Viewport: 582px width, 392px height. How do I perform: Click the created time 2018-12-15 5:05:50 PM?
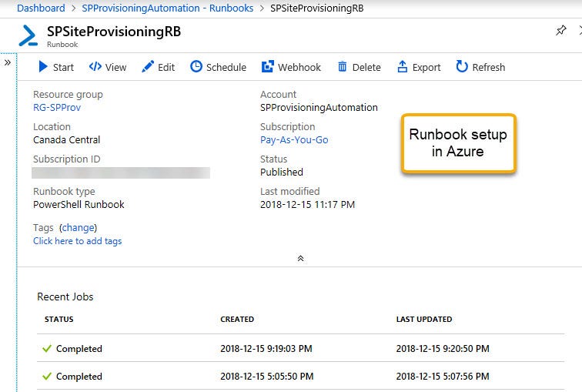(267, 377)
